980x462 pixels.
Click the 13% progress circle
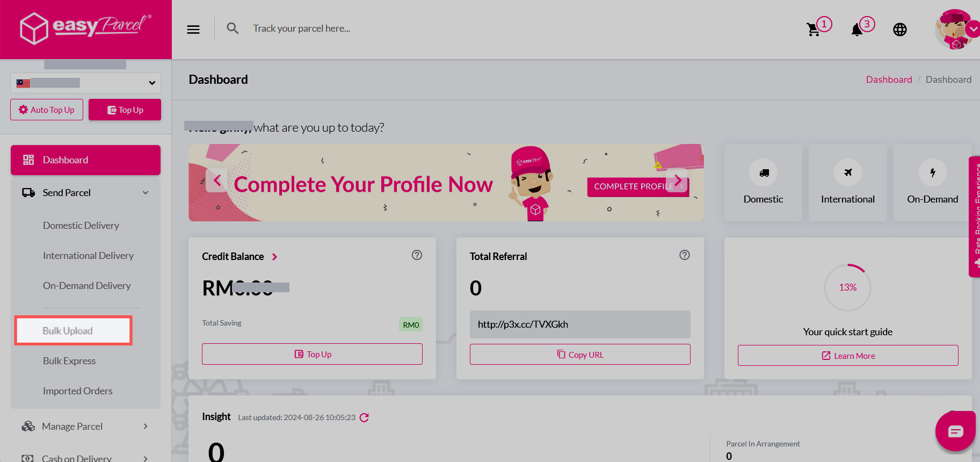(x=848, y=287)
